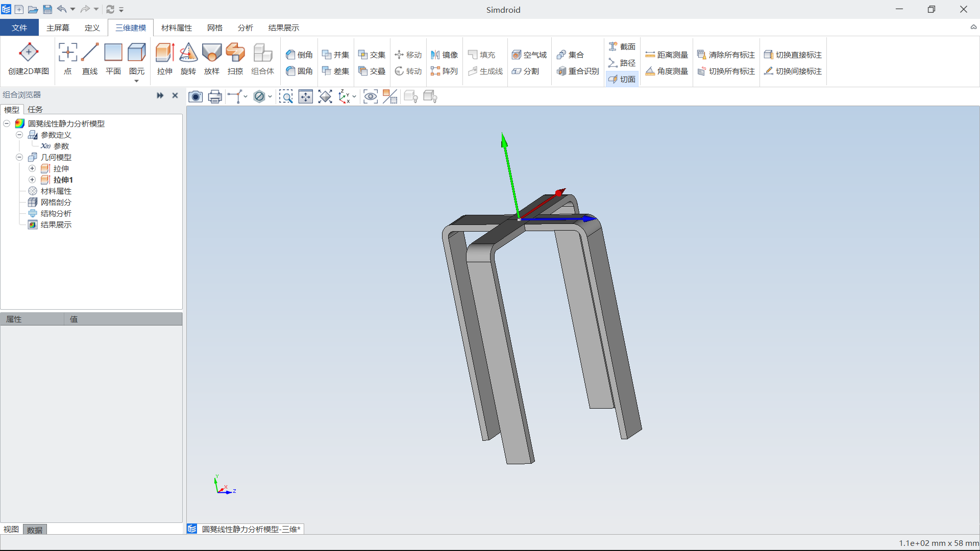This screenshot has height=551, width=980.
Task: Expand the 参数定义 section in browser
Action: pos(19,135)
